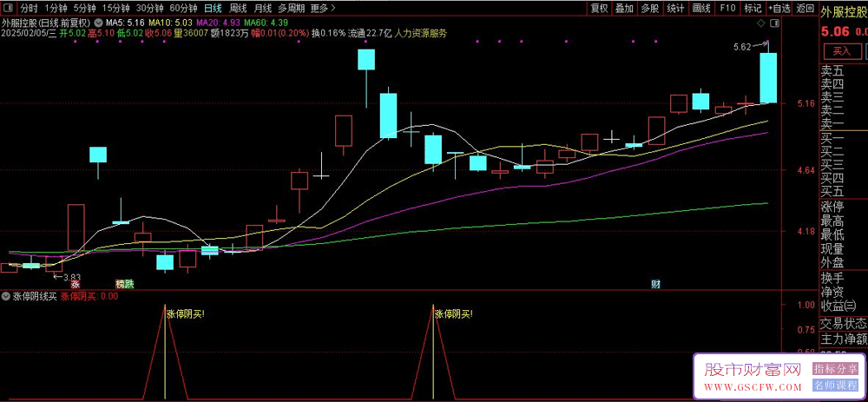Click the 3.83 low price annotation

(x=72, y=277)
